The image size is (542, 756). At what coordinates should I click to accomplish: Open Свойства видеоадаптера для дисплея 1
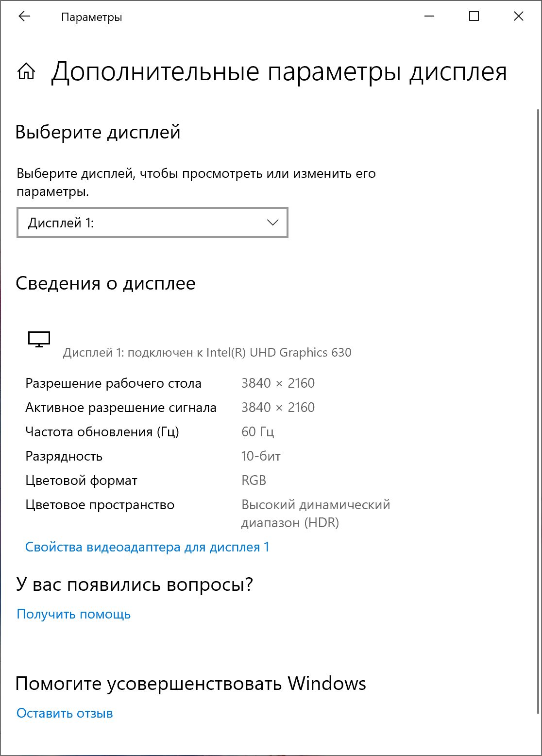click(147, 547)
